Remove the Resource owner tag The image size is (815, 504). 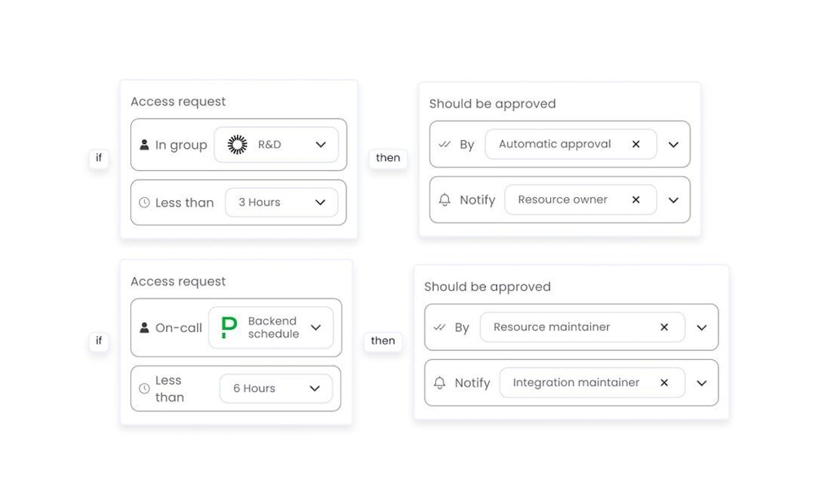click(x=637, y=199)
